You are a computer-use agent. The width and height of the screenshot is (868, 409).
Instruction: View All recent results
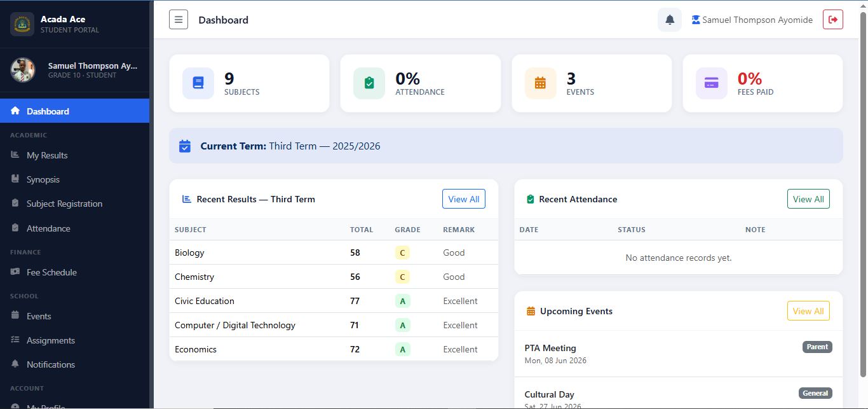464,199
